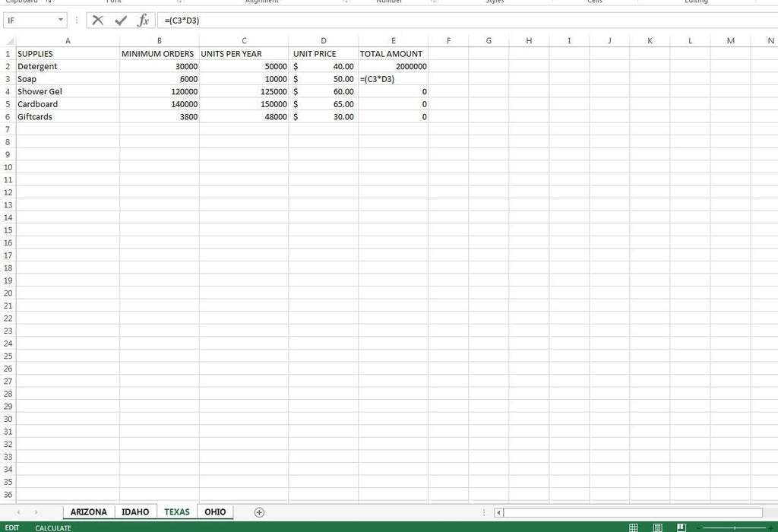Open the Name Box dropdown arrow
The height and width of the screenshot is (532, 778).
[x=62, y=20]
